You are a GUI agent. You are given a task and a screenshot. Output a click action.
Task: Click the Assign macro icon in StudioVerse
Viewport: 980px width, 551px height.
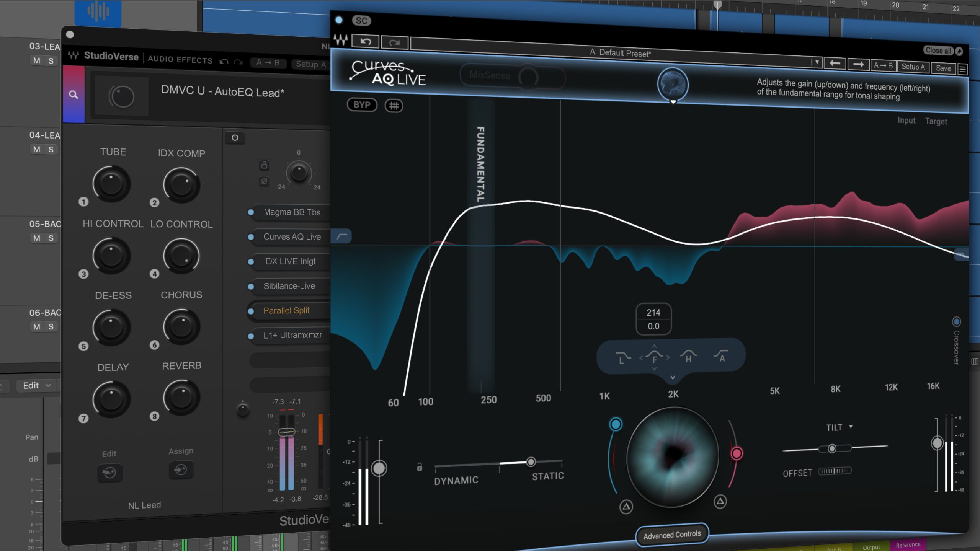pyautogui.click(x=181, y=469)
